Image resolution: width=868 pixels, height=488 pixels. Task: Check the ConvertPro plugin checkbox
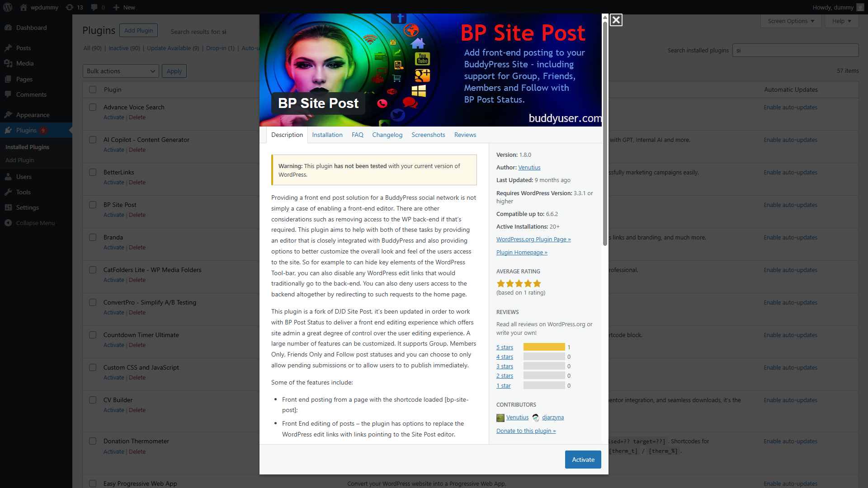[93, 302]
